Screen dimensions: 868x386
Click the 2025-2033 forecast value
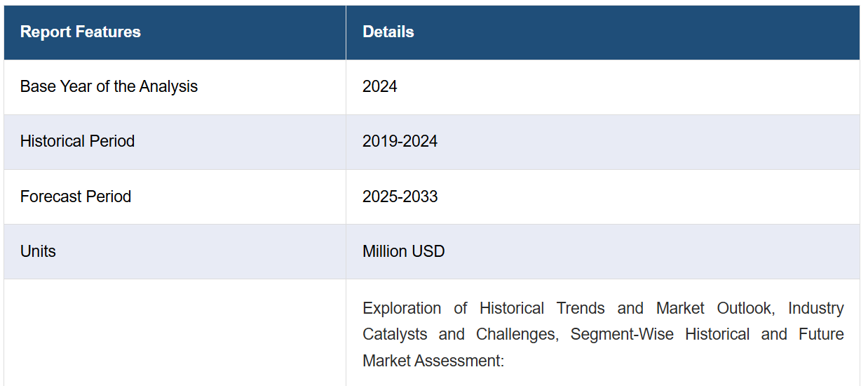(x=400, y=197)
